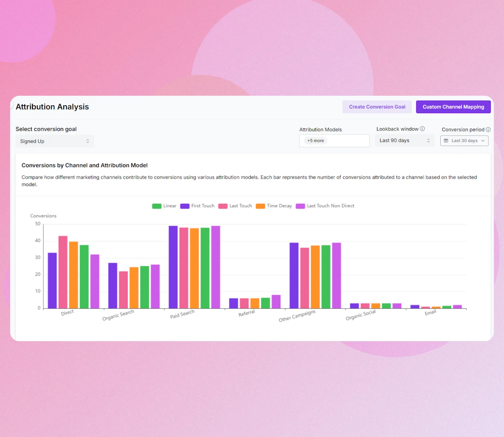Screen dimensions: 504x437
Task: Toggle the Last Touch legend series
Action: point(235,206)
